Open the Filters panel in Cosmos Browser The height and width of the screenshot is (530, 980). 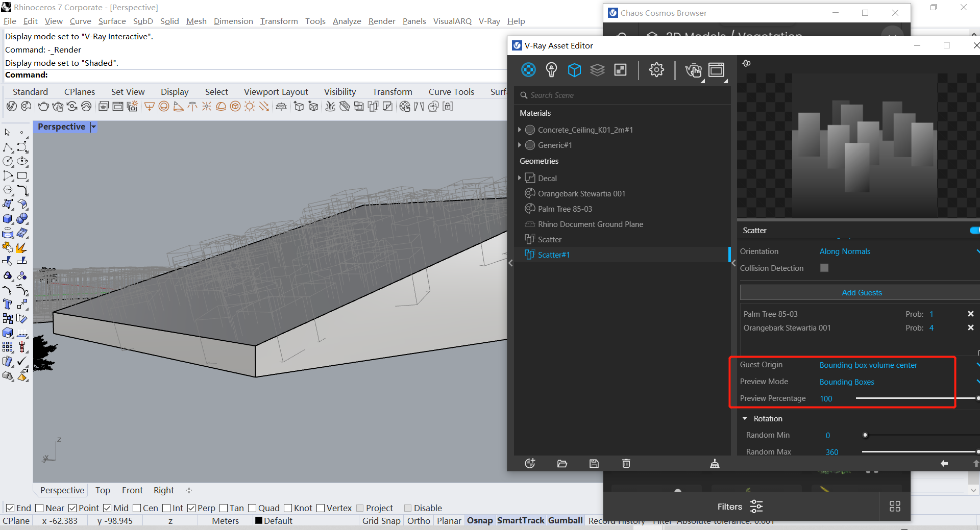point(740,507)
